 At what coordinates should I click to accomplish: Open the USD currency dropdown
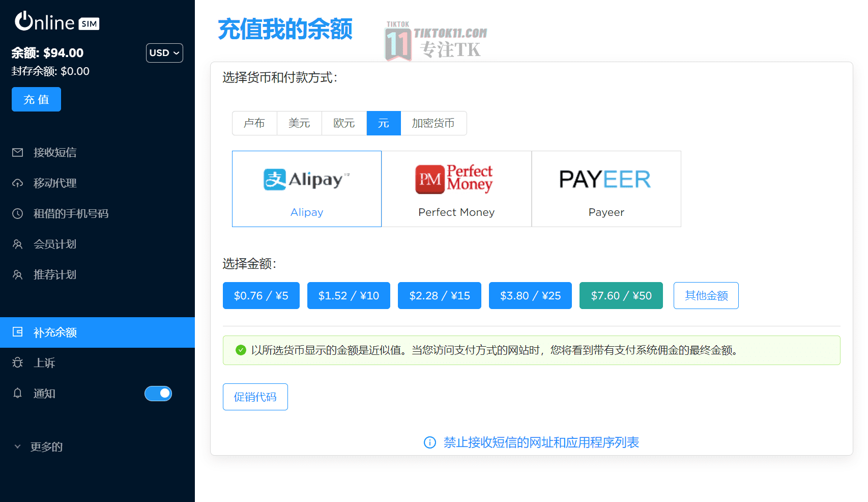tap(164, 53)
